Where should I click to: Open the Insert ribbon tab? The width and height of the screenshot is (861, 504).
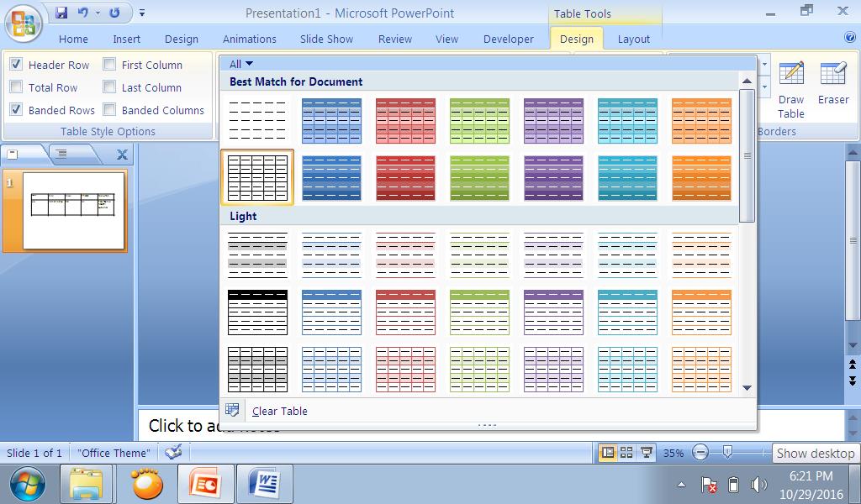click(x=126, y=39)
